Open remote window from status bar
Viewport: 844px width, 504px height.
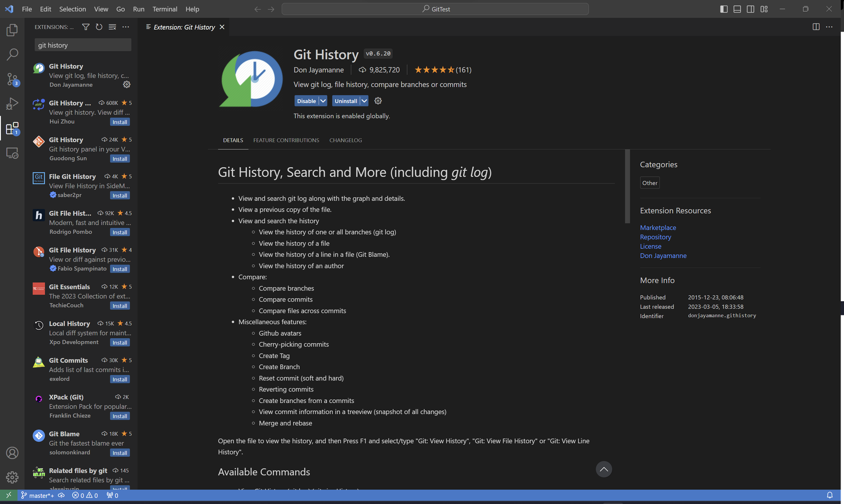(8, 495)
